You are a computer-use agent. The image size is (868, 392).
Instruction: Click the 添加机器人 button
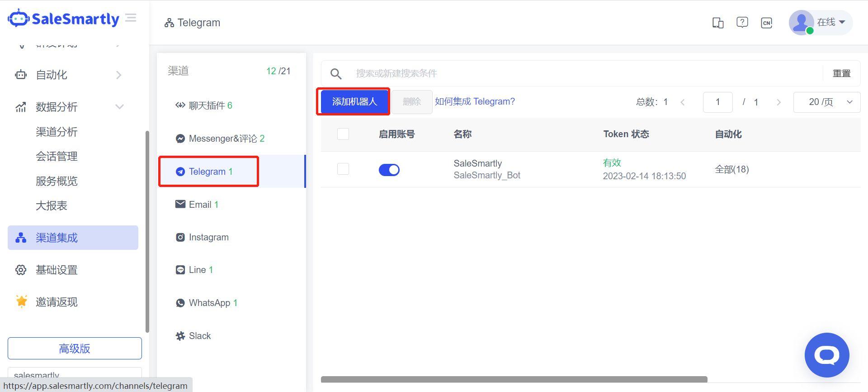click(354, 101)
